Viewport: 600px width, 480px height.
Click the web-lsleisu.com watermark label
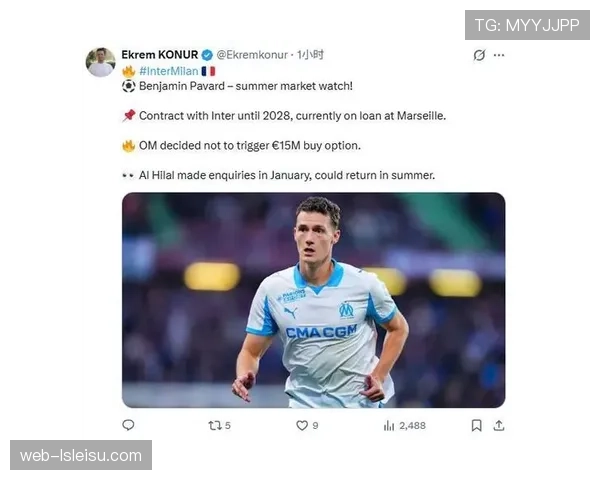pos(81,455)
